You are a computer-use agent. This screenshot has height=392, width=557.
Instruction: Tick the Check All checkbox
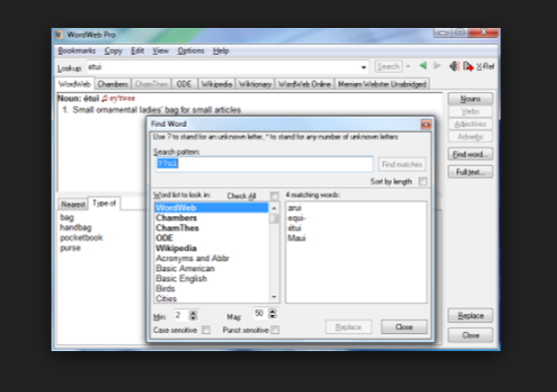pos(275,196)
